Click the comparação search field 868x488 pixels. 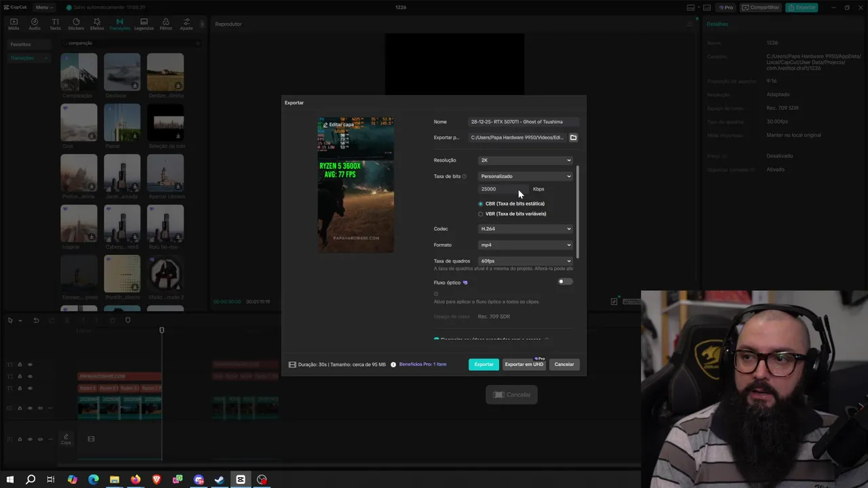[132, 43]
